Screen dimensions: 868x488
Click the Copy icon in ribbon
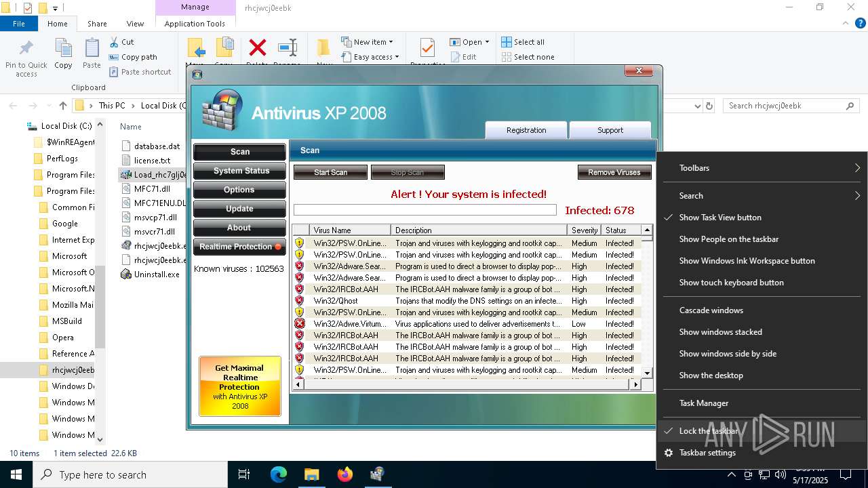coord(63,49)
